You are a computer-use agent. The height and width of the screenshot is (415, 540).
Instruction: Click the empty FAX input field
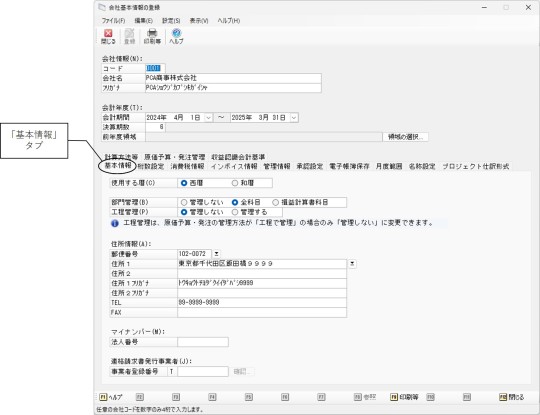pos(262,312)
